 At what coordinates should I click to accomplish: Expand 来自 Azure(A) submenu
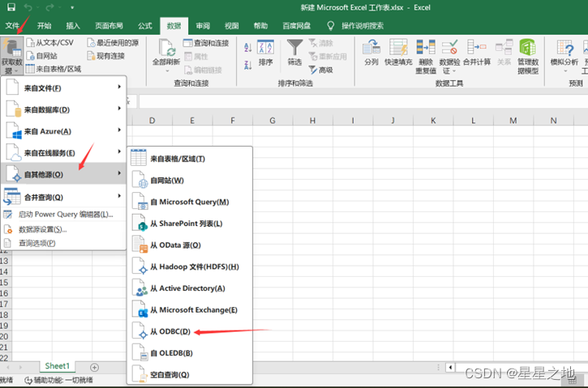point(63,131)
